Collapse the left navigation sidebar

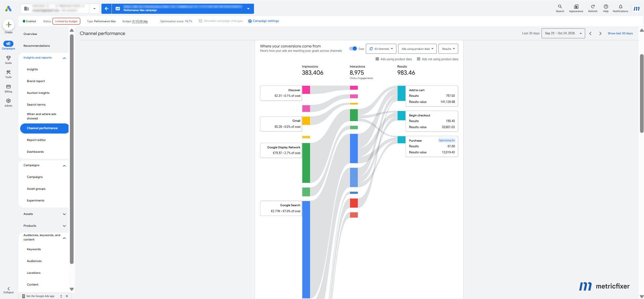pyautogui.click(x=8, y=290)
